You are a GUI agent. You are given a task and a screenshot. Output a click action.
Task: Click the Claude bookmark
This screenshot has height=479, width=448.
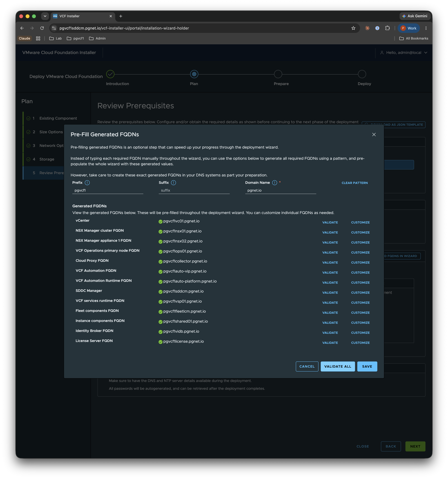point(24,38)
